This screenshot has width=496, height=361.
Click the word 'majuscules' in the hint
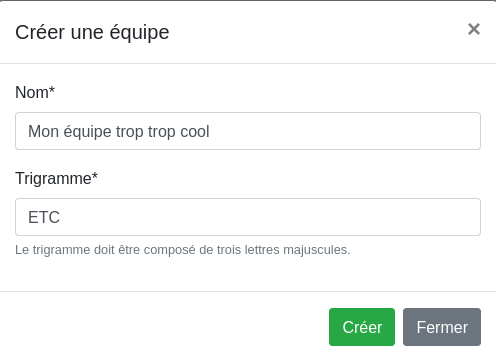[315, 250]
